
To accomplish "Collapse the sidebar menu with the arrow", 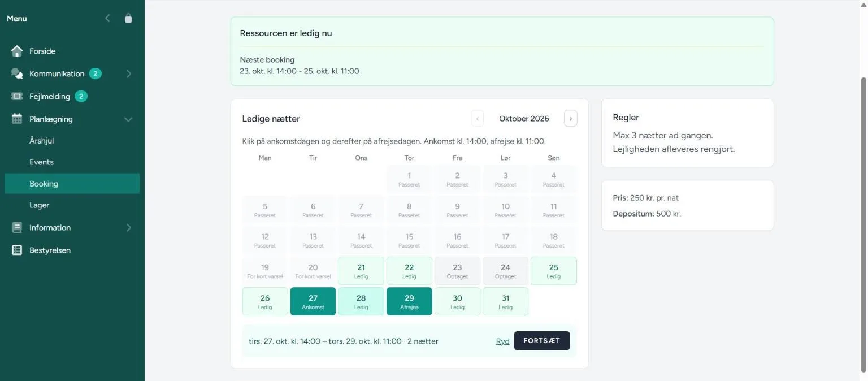I will [x=107, y=18].
